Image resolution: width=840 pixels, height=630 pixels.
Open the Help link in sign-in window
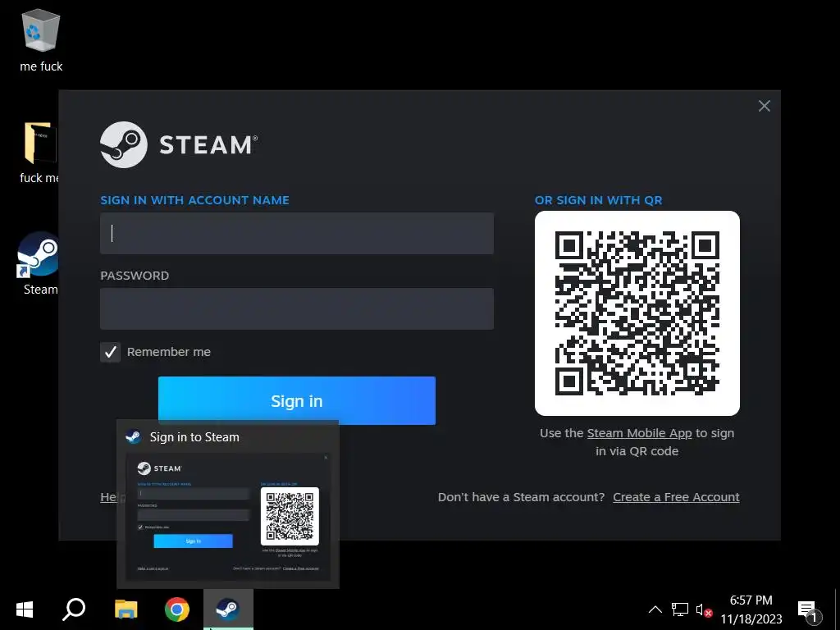click(109, 497)
